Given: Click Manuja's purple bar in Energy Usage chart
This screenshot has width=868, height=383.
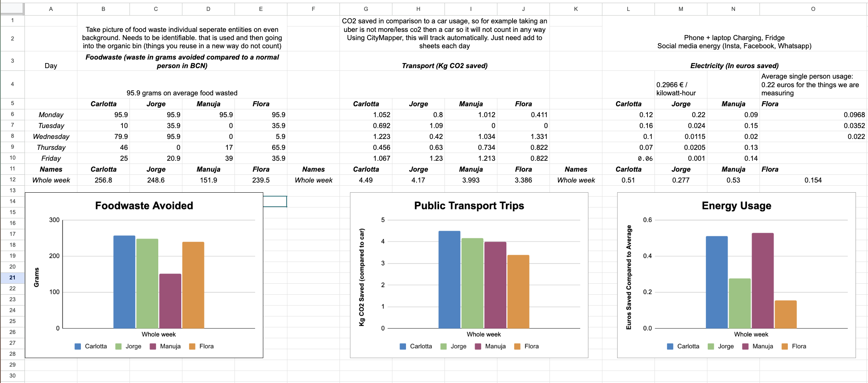Looking at the screenshot, I should click(x=763, y=281).
